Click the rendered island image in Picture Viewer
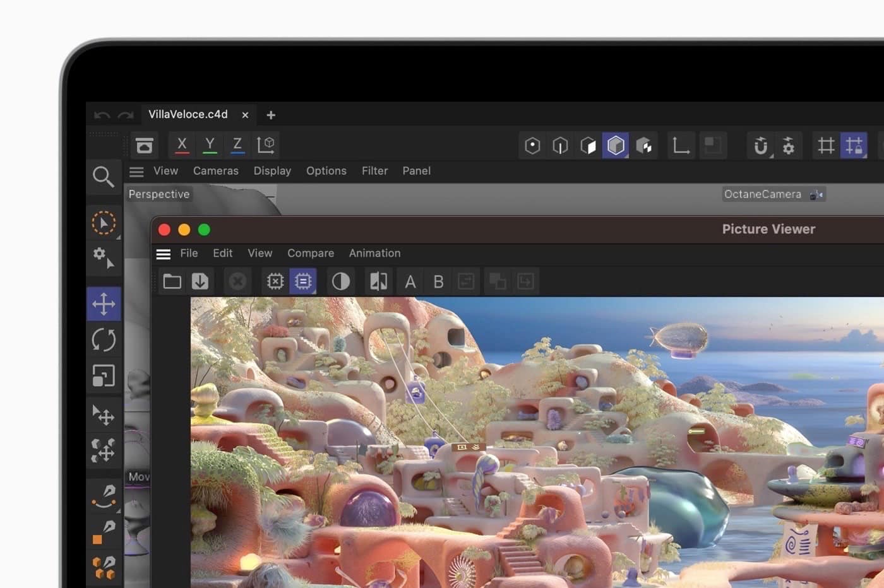Screen dimensions: 884x588 537,442
